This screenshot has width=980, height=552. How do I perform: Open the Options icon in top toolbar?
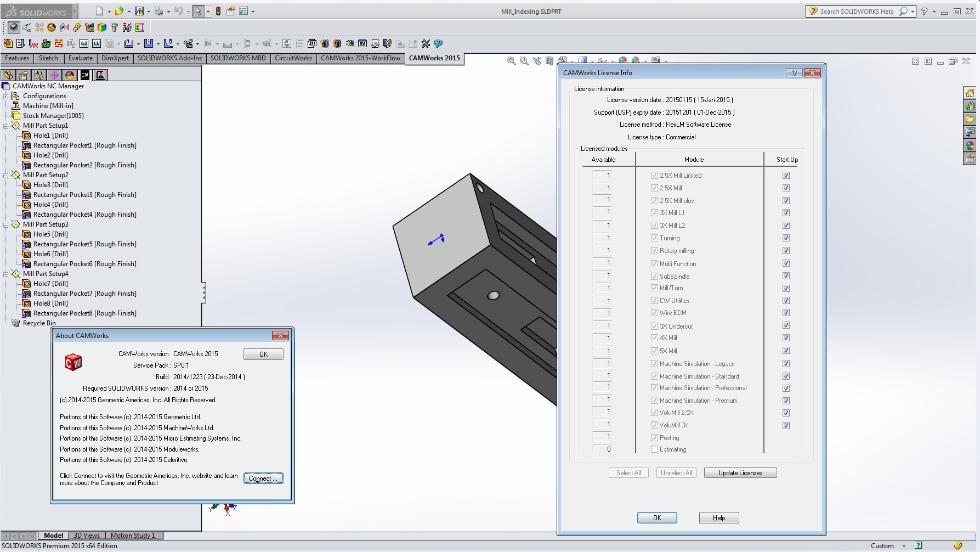tap(243, 11)
